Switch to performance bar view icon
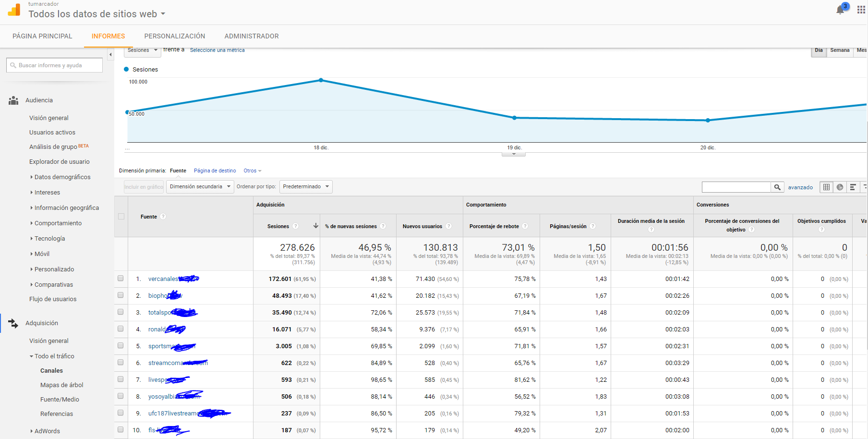 [x=853, y=187]
